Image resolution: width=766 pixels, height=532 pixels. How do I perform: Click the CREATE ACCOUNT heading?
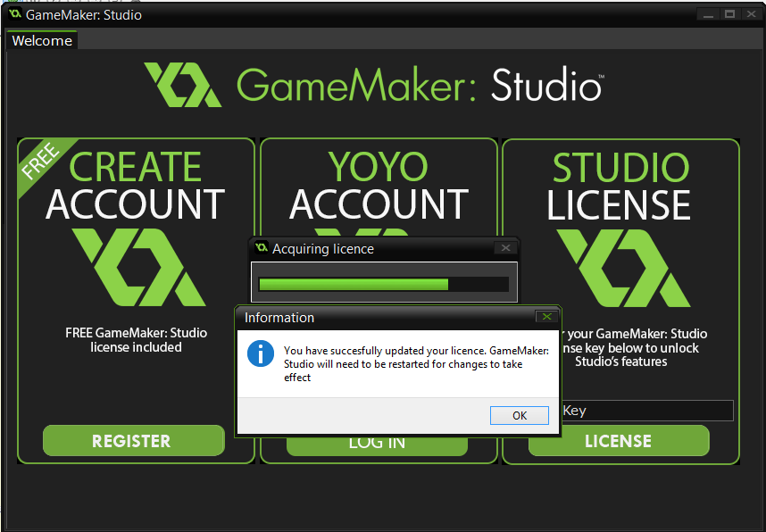click(136, 185)
